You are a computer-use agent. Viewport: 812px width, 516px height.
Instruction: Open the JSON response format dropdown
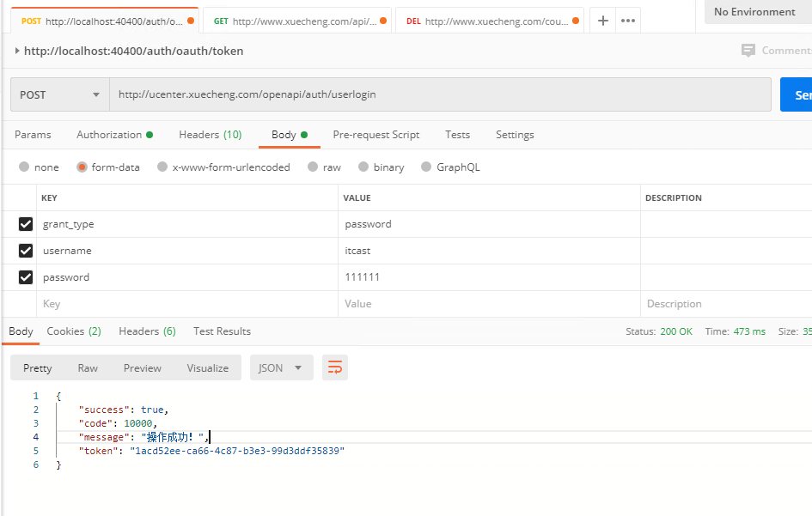pos(282,368)
